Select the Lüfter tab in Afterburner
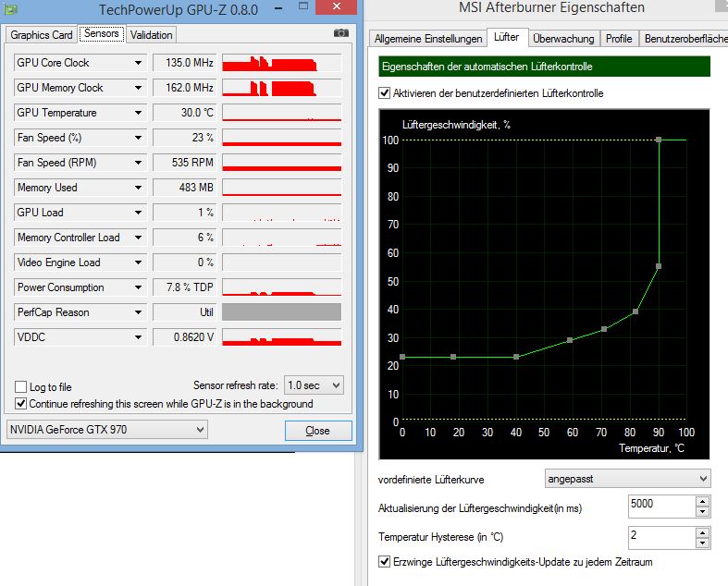This screenshot has width=728, height=586. (507, 37)
